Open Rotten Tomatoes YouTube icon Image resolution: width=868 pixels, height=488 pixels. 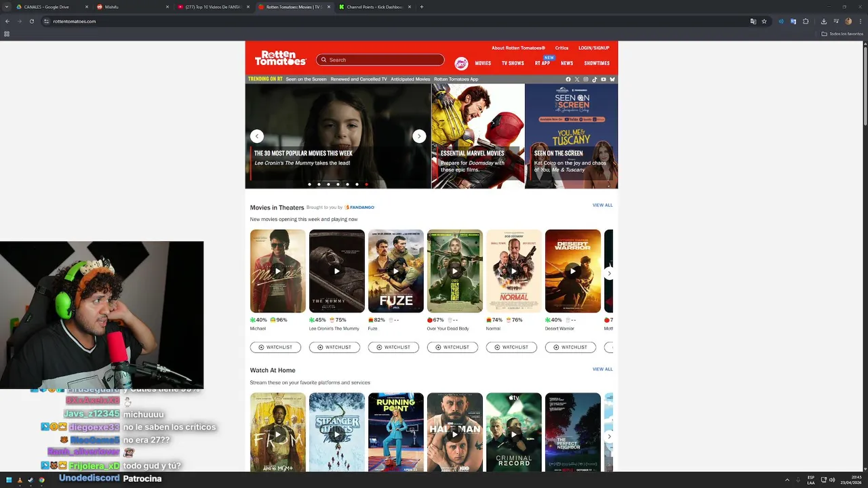[x=604, y=79]
